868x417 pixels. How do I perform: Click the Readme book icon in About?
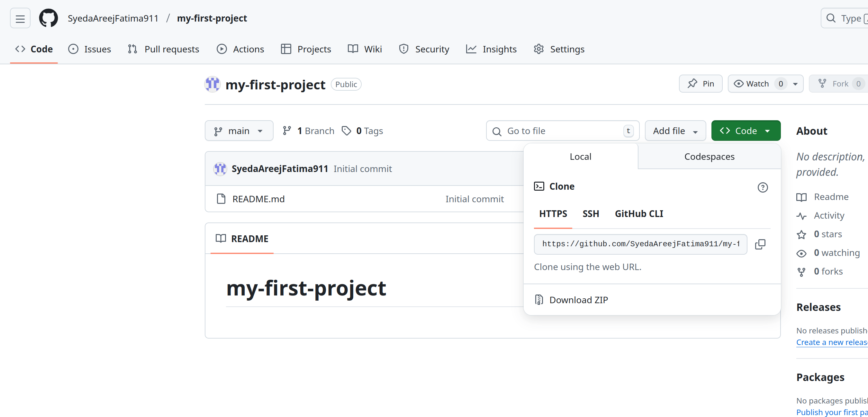tap(801, 197)
